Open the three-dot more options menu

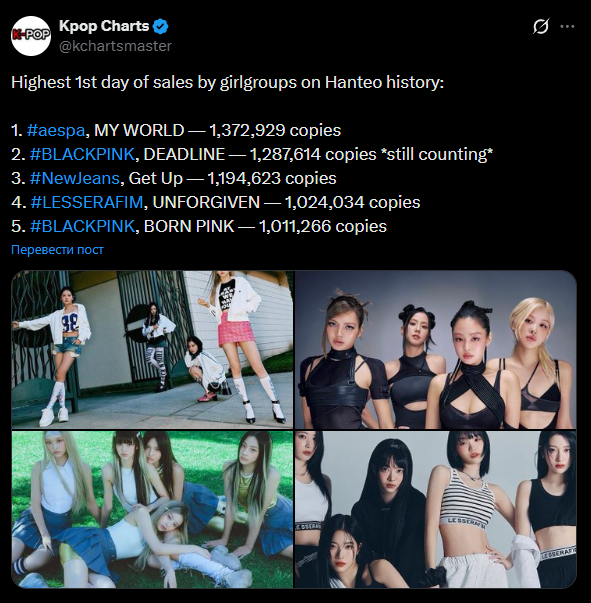(x=567, y=27)
